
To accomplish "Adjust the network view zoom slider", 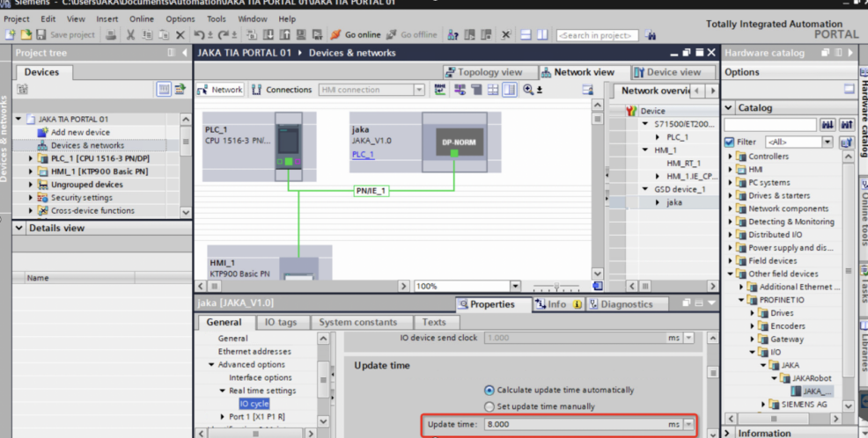I will pyautogui.click(x=556, y=287).
